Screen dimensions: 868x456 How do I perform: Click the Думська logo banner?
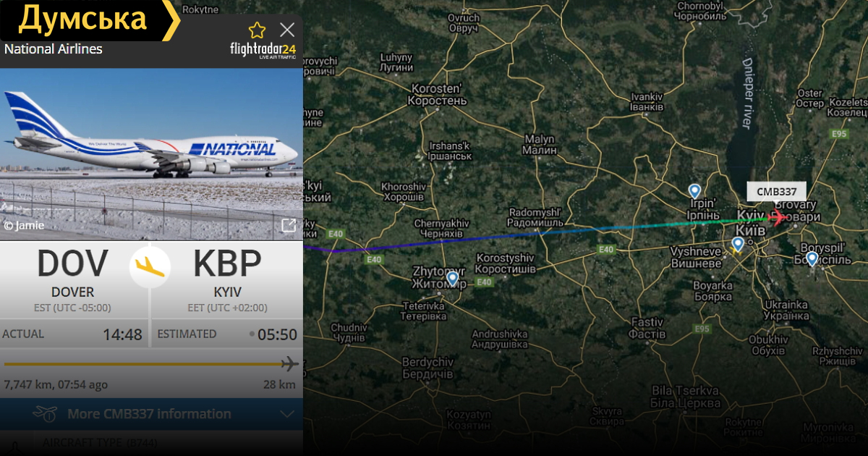pos(90,20)
